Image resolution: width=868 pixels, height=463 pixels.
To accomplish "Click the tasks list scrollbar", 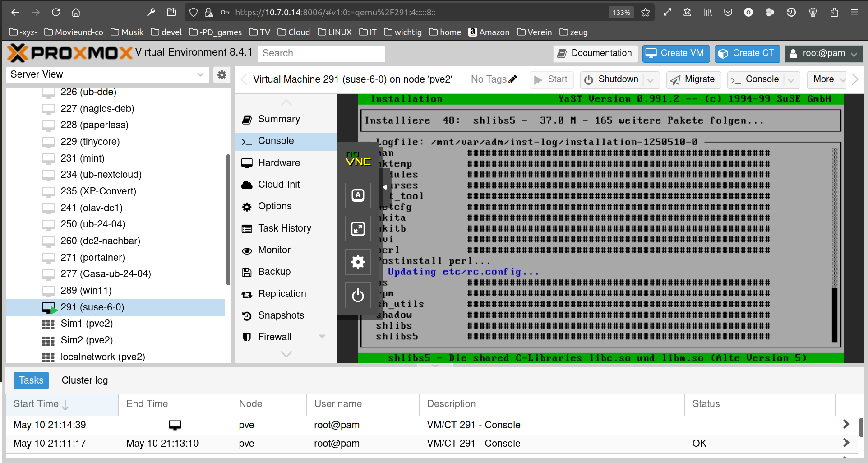I will 861,427.
